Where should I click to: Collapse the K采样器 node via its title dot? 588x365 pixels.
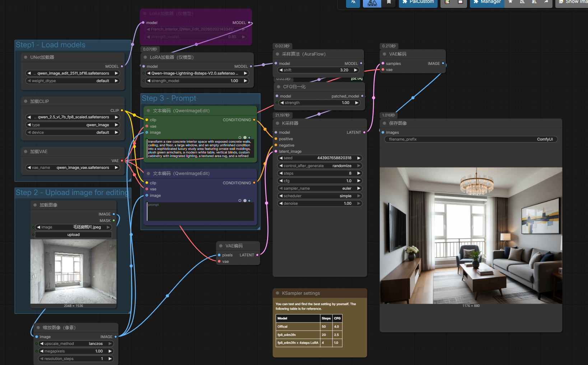pyautogui.click(x=277, y=123)
